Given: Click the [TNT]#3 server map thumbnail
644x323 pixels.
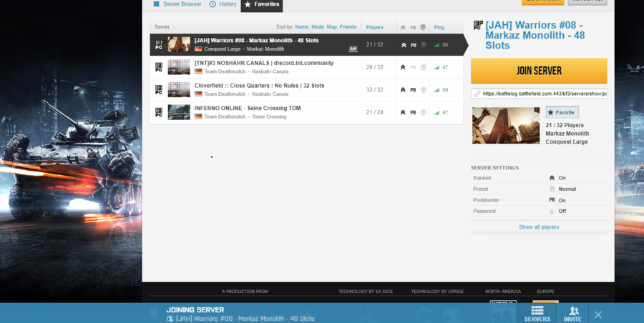Looking at the screenshot, I should 179,67.
